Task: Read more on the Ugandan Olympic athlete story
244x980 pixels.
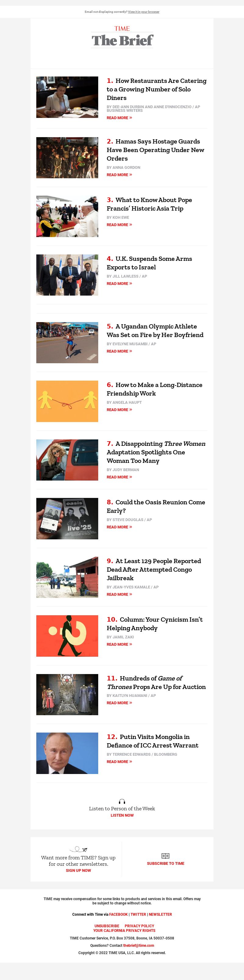Action: [119, 351]
